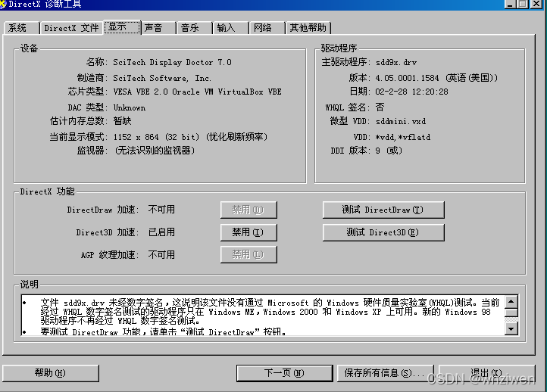
Task: Switch to the DirectX 文件 tab
Action: pyautogui.click(x=71, y=28)
